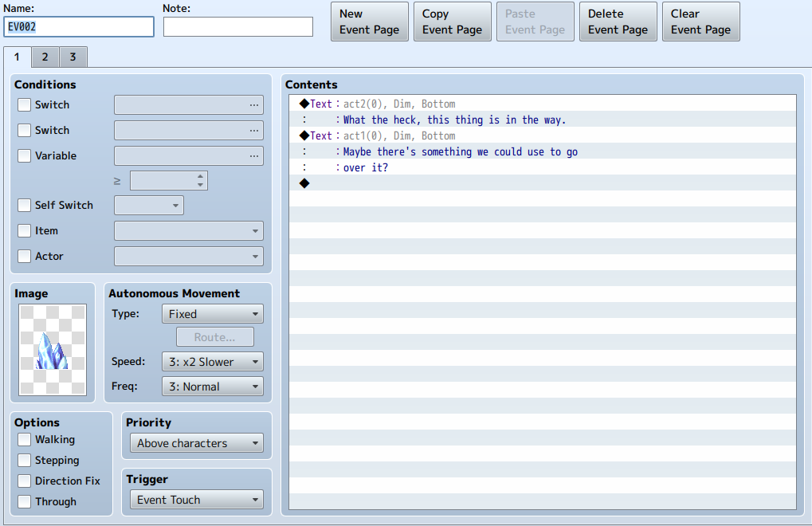812x526 pixels.
Task: Click the New Event Page button
Action: [369, 22]
